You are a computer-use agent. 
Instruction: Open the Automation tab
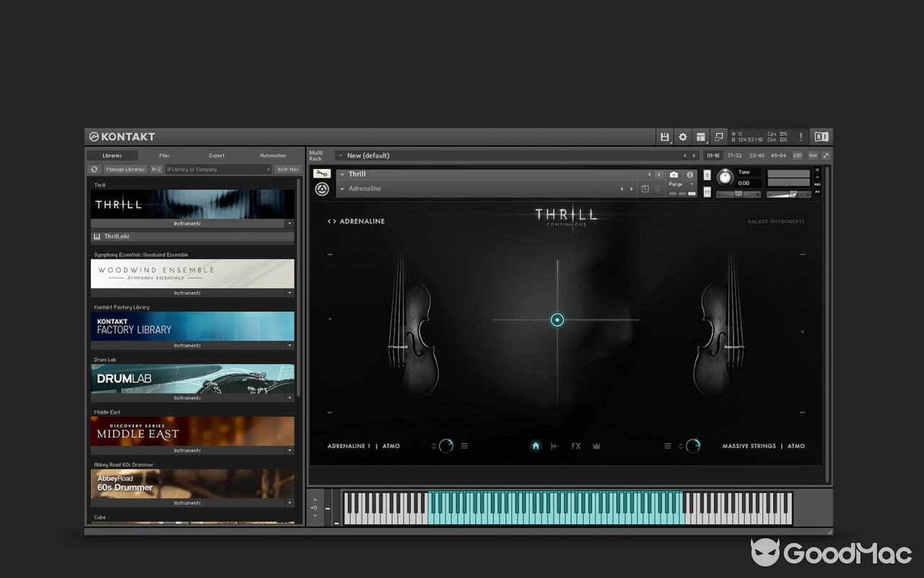coord(273,155)
